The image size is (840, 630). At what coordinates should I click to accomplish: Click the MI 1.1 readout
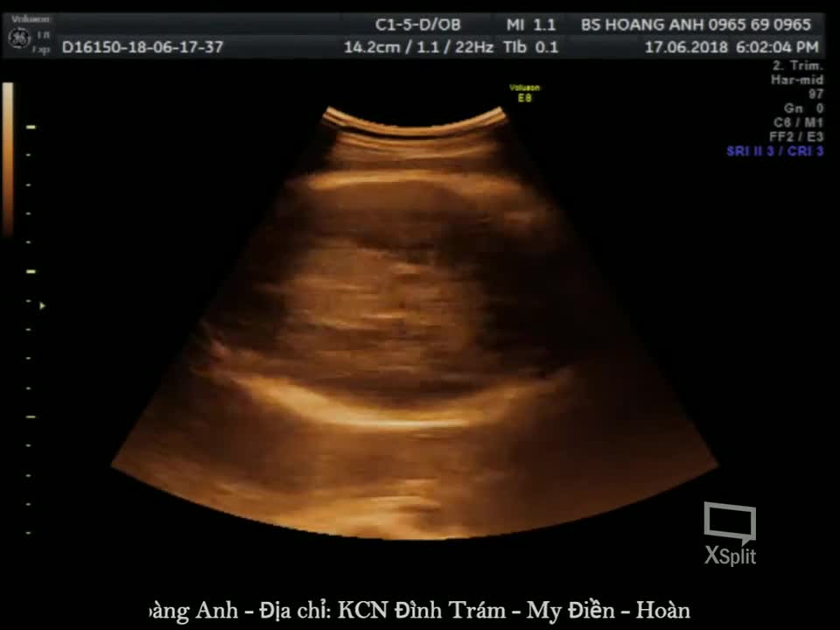point(531,24)
